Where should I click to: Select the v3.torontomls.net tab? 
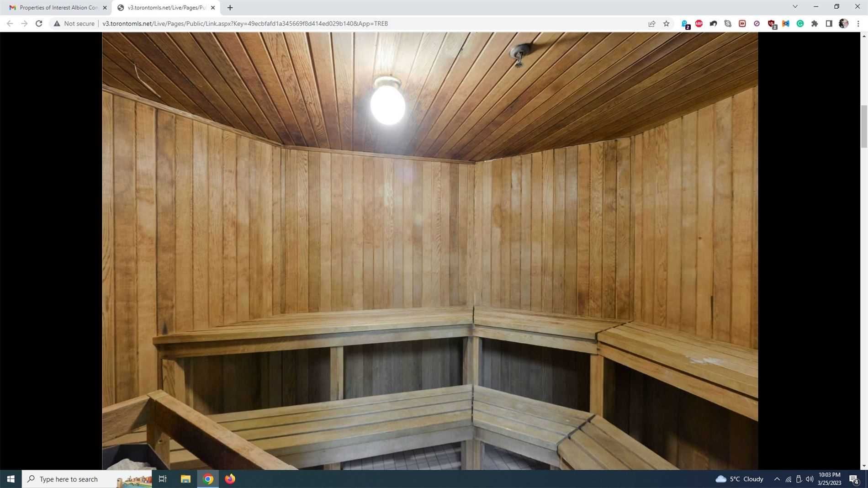(x=164, y=7)
